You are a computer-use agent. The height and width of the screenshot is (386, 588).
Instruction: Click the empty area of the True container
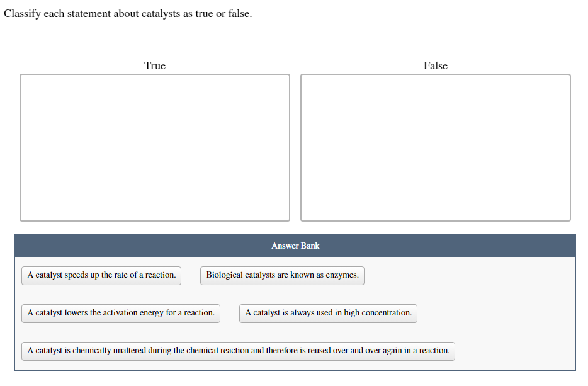(x=155, y=176)
